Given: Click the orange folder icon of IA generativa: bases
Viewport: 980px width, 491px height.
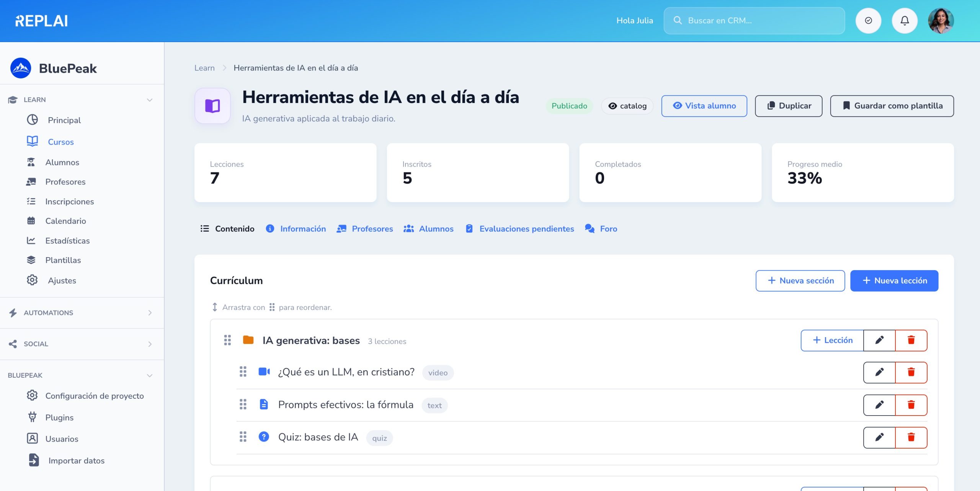Looking at the screenshot, I should click(x=248, y=340).
